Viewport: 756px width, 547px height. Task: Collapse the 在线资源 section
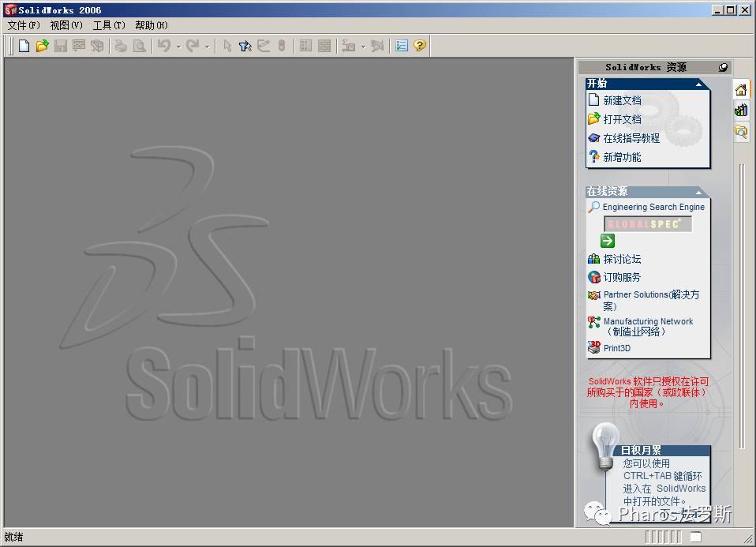[x=698, y=193]
